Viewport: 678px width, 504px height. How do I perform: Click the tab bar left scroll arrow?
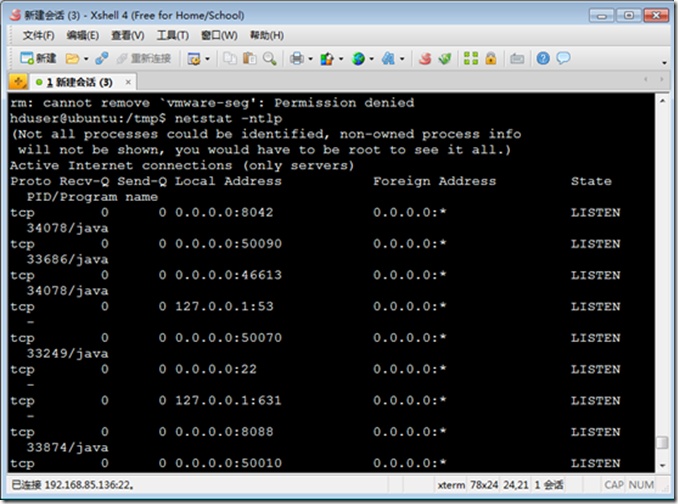646,80
